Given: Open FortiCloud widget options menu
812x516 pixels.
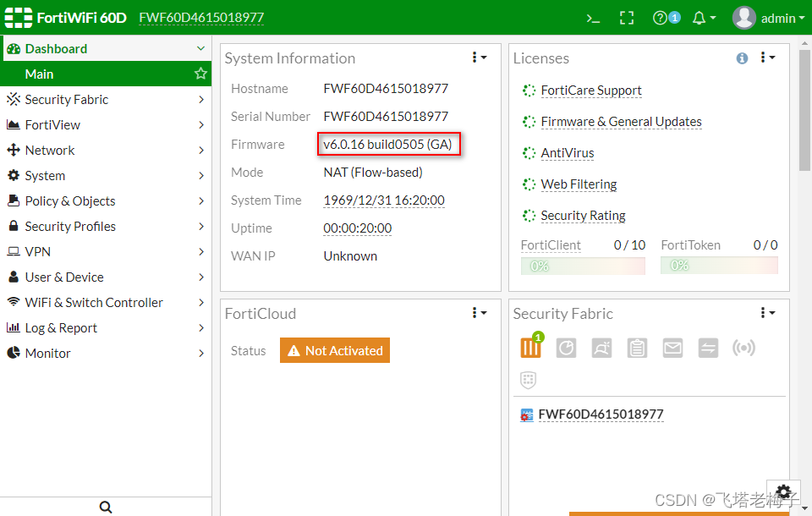Looking at the screenshot, I should pos(479,313).
